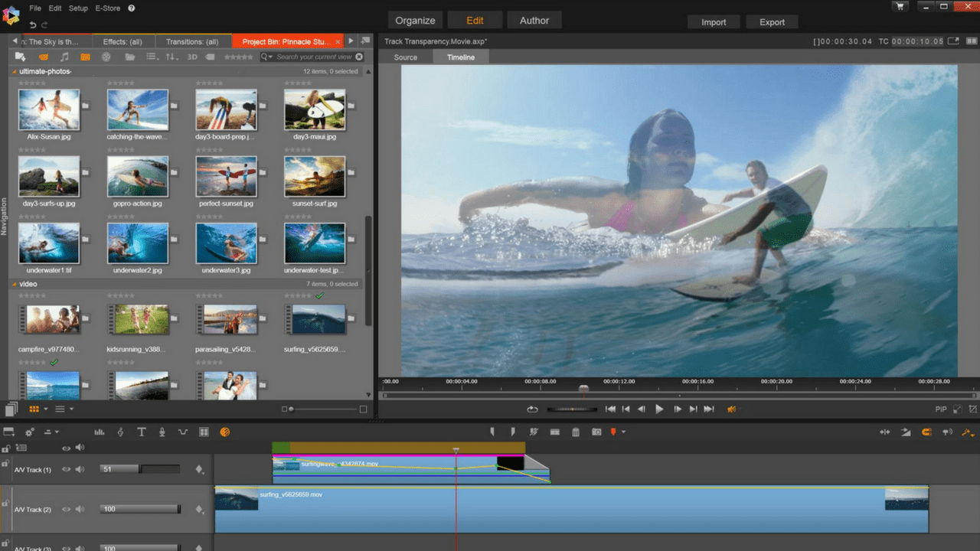
Task: Click the music note filter in library
Action: point(64,57)
